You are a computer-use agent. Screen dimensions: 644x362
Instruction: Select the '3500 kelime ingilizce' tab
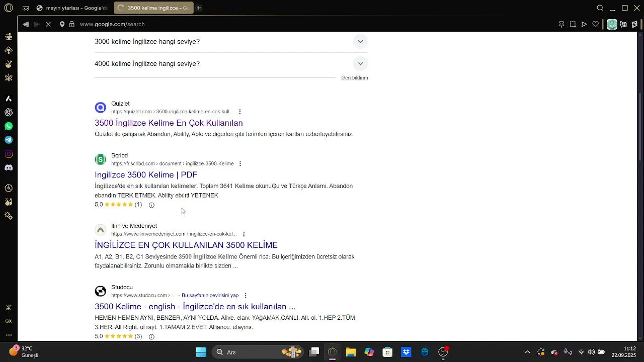pyautogui.click(x=153, y=8)
